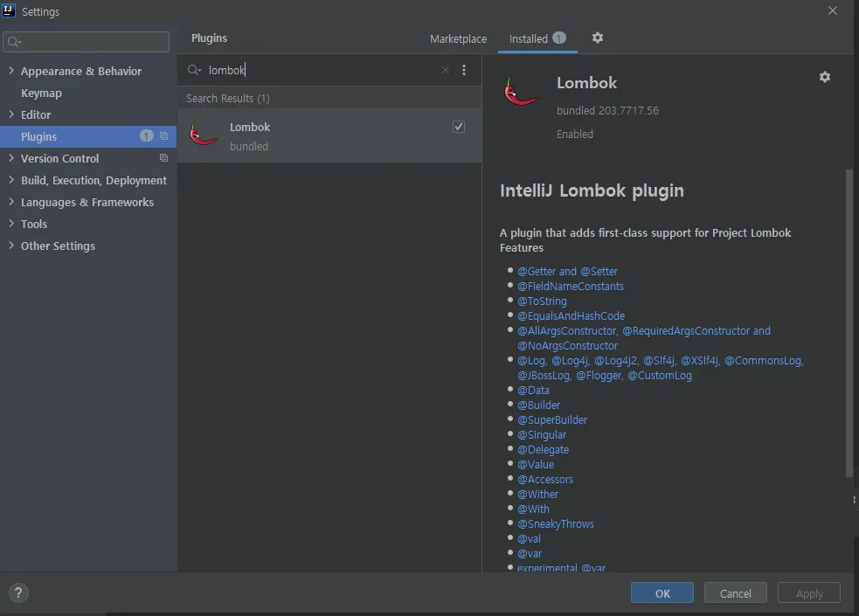
Task: Open plugin search options three-dot menu
Action: (464, 70)
